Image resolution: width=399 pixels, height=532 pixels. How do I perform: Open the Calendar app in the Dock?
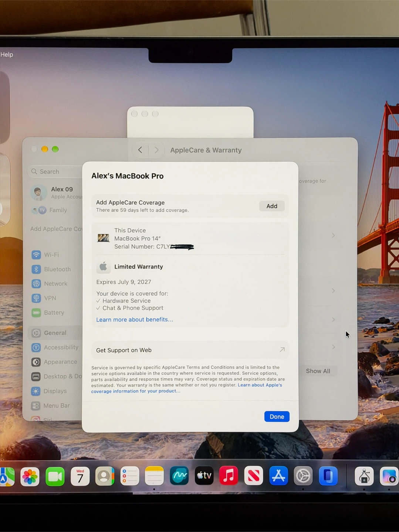(80, 476)
